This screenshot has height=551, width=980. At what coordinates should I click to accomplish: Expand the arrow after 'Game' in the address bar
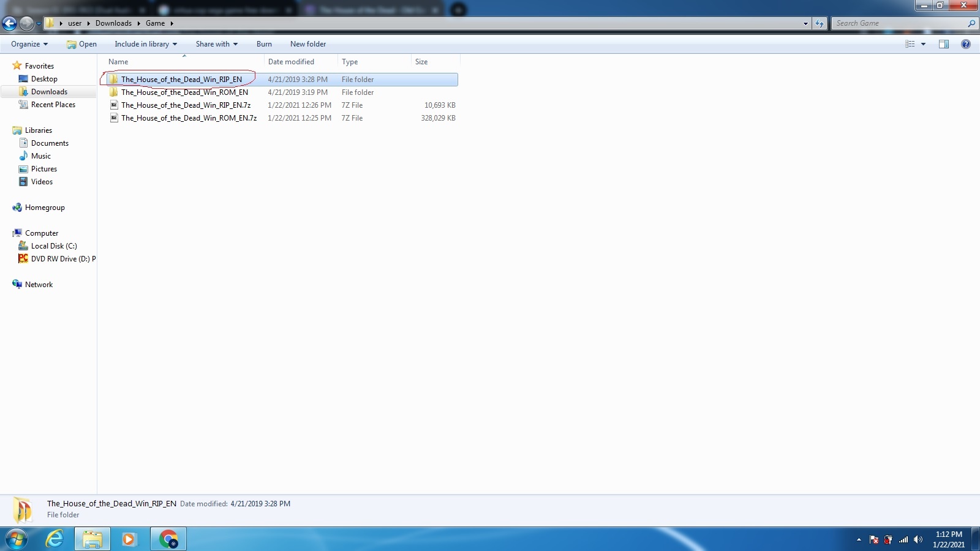point(172,23)
